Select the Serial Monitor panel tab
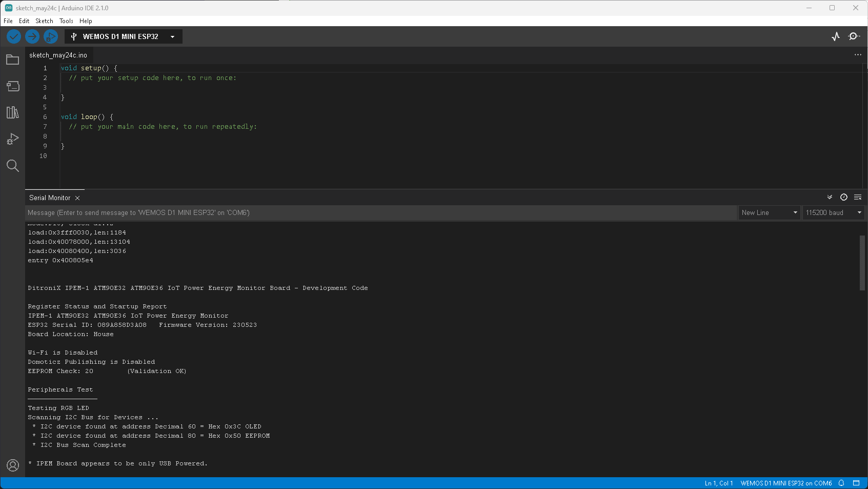Image resolution: width=868 pixels, height=489 pixels. click(x=50, y=198)
